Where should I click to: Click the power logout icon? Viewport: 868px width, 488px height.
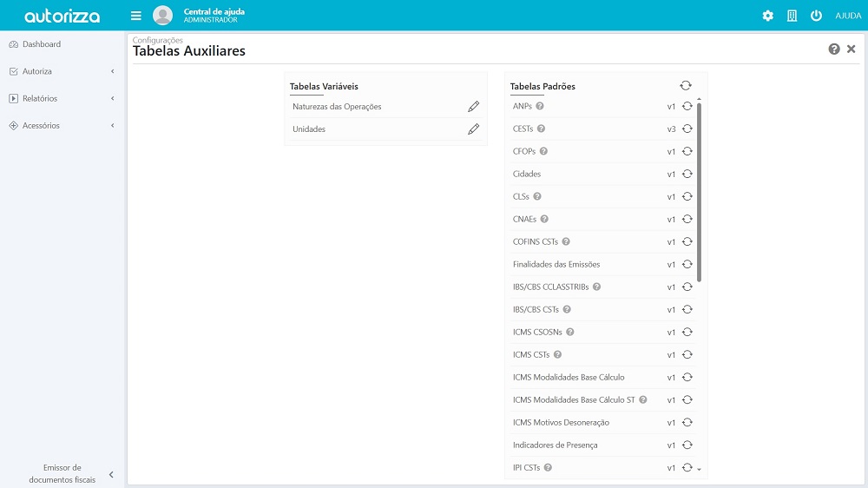click(x=816, y=16)
